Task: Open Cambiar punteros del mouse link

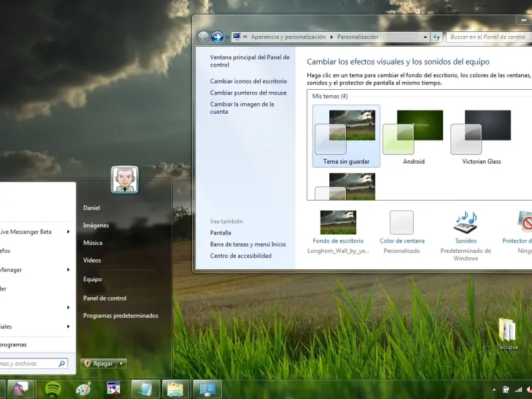Action: (248, 92)
